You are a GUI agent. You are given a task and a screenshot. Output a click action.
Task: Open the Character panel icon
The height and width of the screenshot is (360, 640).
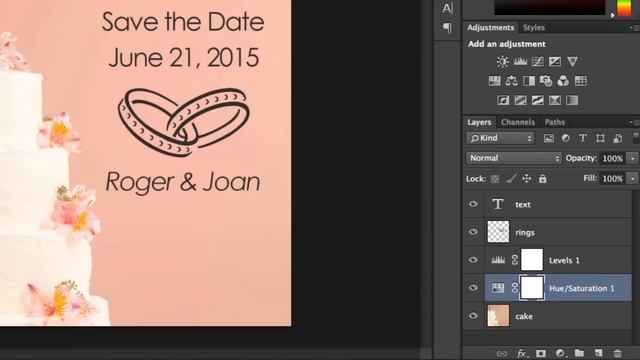point(447,8)
